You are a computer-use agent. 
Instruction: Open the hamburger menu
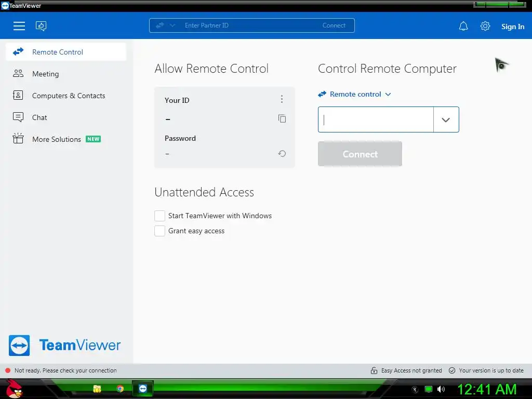click(x=19, y=26)
